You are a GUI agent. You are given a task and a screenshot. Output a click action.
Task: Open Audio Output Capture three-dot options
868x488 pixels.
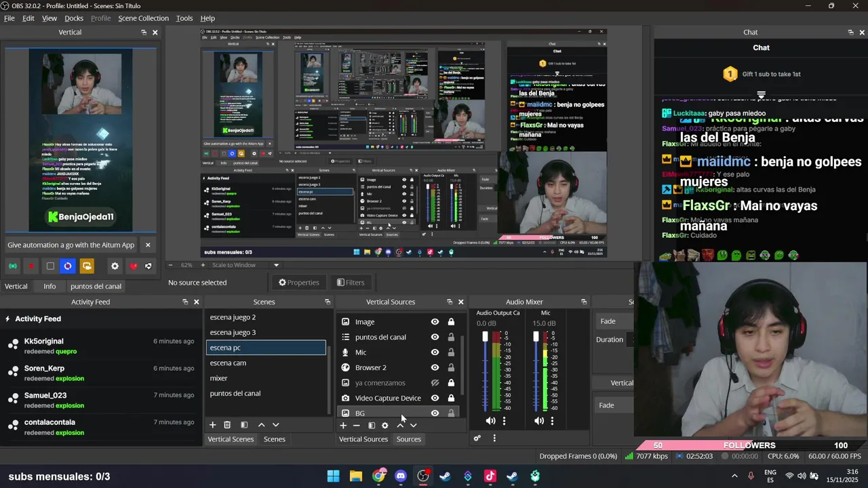pos(504,421)
